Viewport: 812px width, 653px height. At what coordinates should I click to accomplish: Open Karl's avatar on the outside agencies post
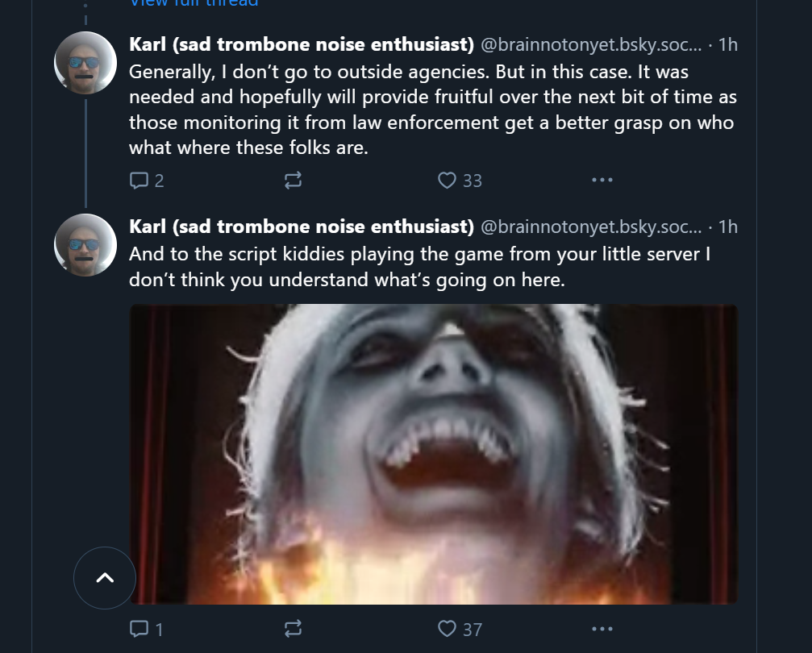[x=85, y=63]
